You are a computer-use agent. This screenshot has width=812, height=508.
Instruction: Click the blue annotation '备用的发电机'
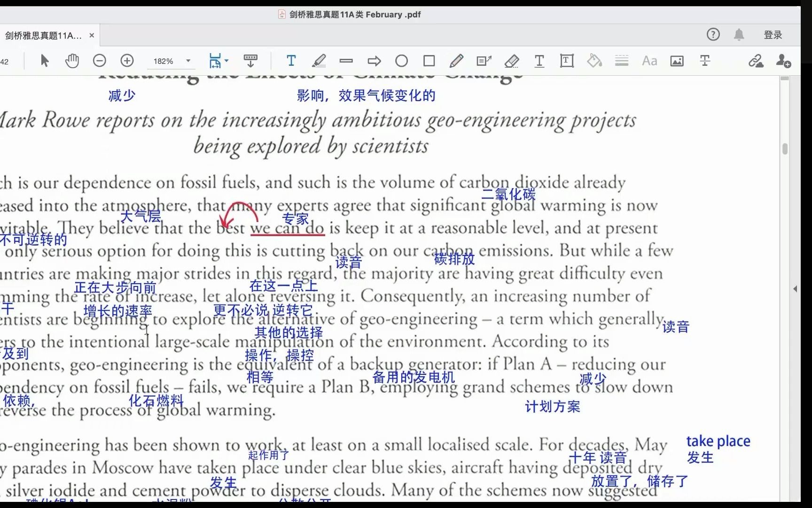coord(414,377)
